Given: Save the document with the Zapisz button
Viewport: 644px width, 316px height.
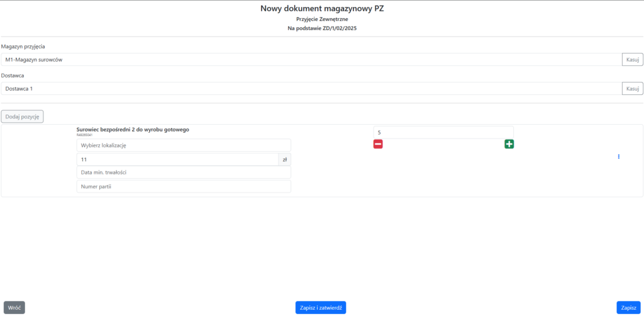Looking at the screenshot, I should click(x=628, y=307).
